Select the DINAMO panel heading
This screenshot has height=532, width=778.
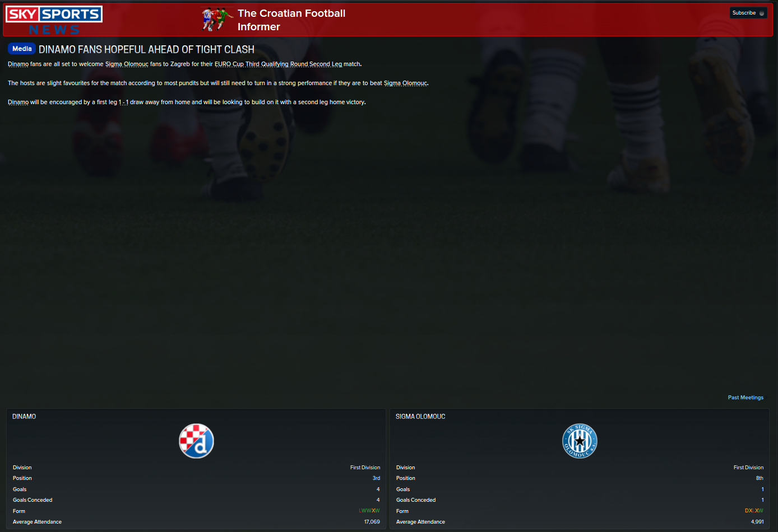(24, 417)
